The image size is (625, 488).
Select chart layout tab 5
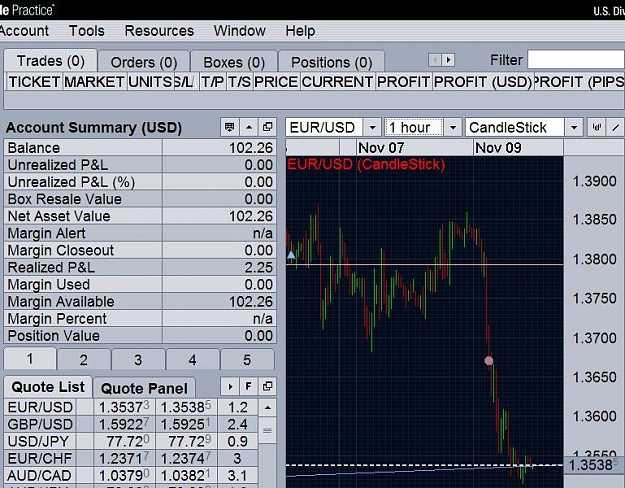(x=247, y=360)
